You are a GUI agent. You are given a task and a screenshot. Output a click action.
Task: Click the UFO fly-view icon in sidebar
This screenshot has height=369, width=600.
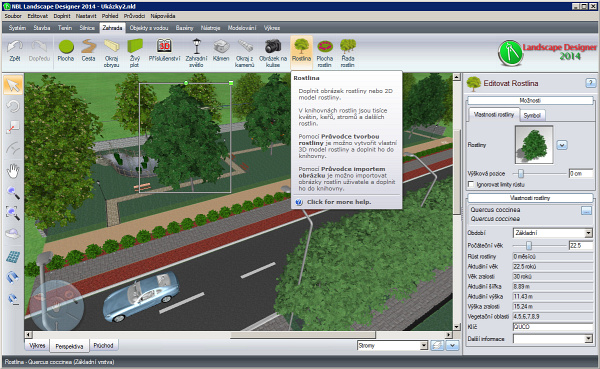[13, 234]
